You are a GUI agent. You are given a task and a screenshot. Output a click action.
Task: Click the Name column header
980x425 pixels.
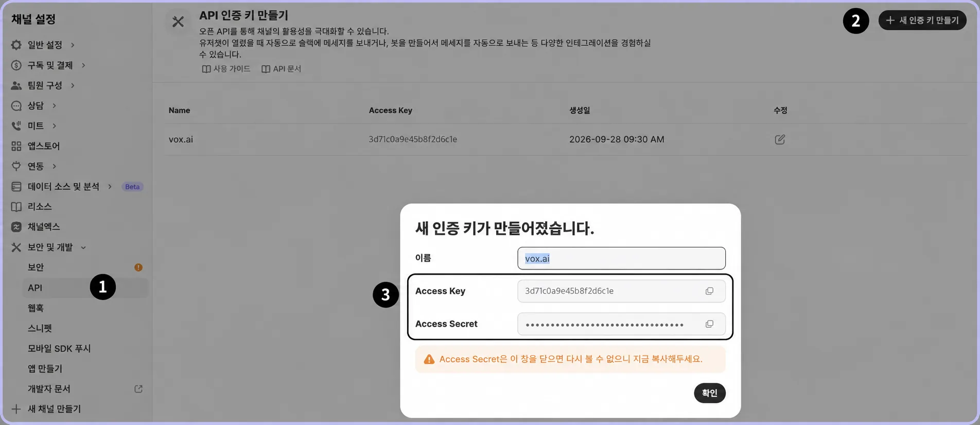[x=179, y=110]
